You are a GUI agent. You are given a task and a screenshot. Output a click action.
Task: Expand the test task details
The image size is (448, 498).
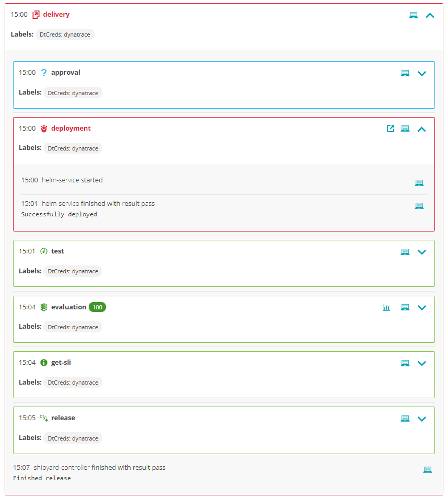tap(422, 252)
